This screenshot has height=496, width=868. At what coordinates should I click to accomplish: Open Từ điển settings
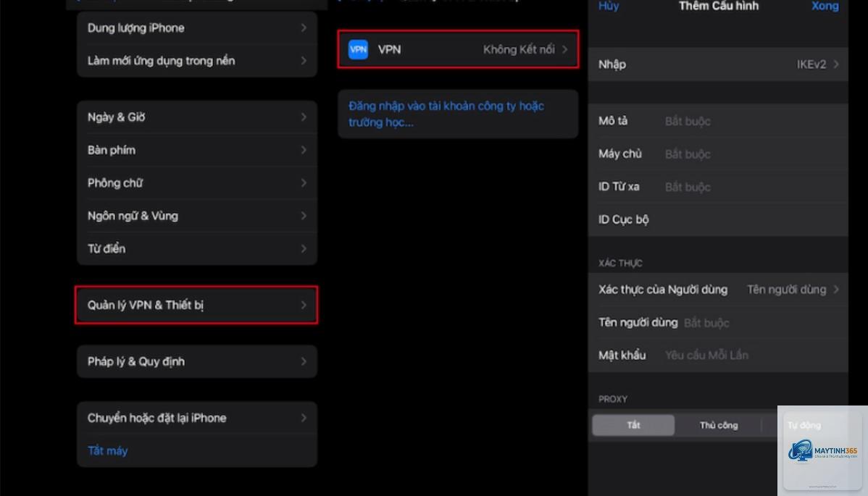(196, 249)
